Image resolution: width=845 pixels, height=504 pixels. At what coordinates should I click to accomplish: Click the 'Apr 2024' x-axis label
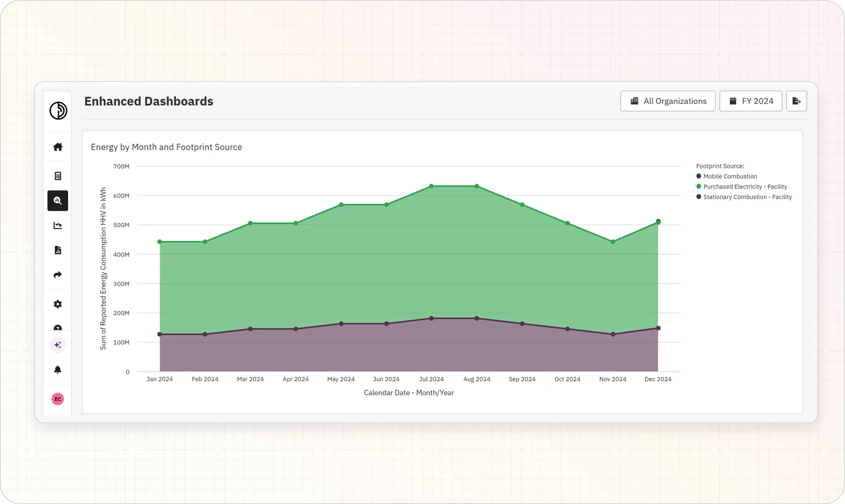[296, 379]
